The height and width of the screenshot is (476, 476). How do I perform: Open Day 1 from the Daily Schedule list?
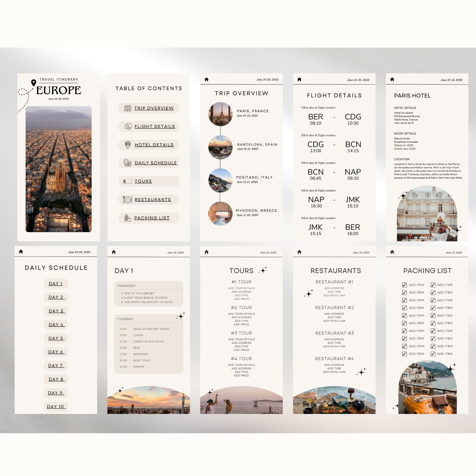point(56,284)
